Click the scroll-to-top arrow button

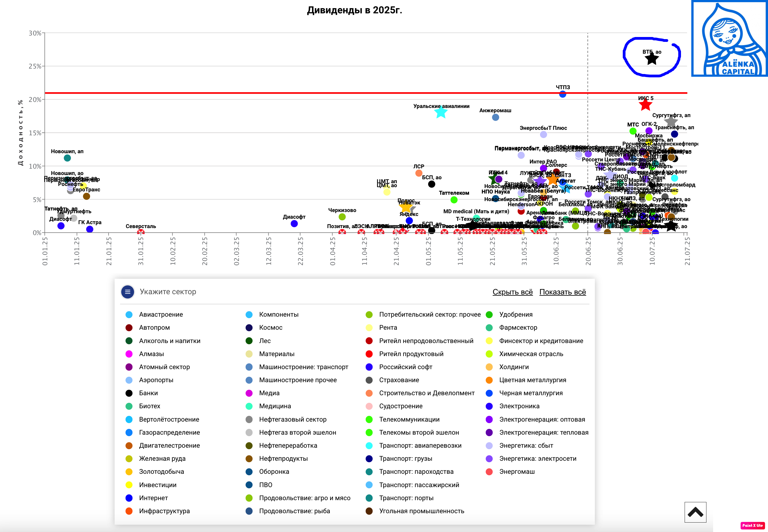[x=695, y=512]
